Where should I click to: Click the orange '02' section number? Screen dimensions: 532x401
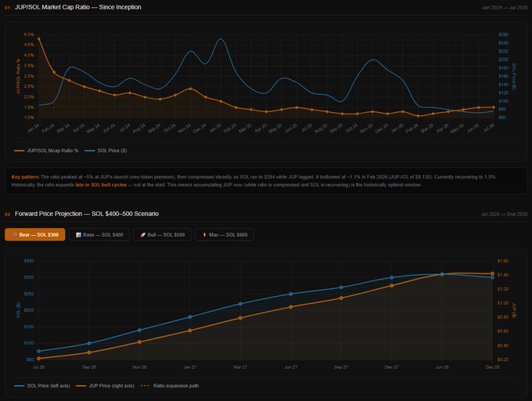coord(7,215)
